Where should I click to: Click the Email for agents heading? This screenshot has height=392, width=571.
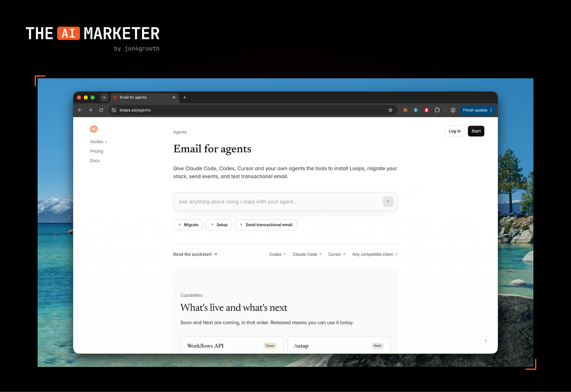pos(212,149)
